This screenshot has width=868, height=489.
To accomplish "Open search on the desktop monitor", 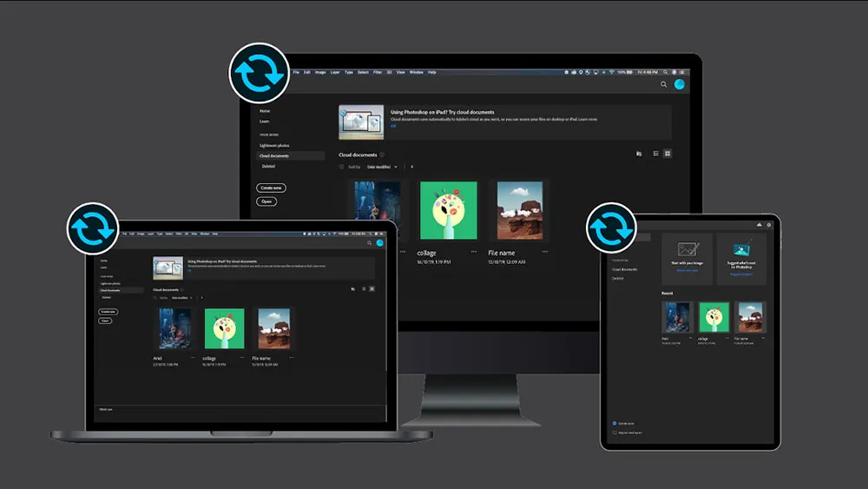I will click(x=664, y=84).
